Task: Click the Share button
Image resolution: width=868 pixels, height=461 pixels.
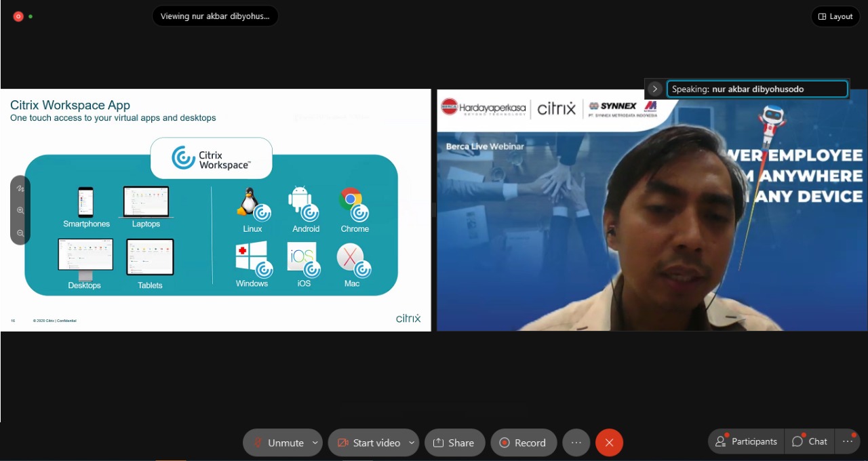Action: point(454,443)
